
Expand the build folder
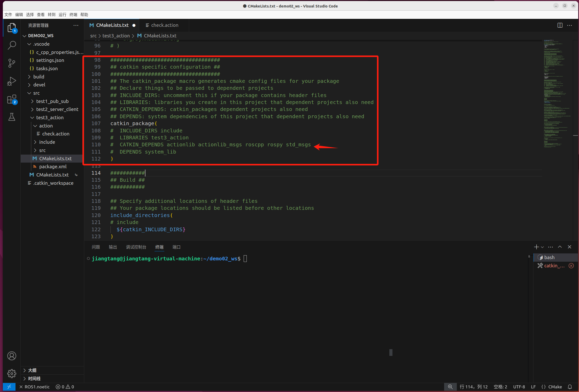pyautogui.click(x=39, y=77)
